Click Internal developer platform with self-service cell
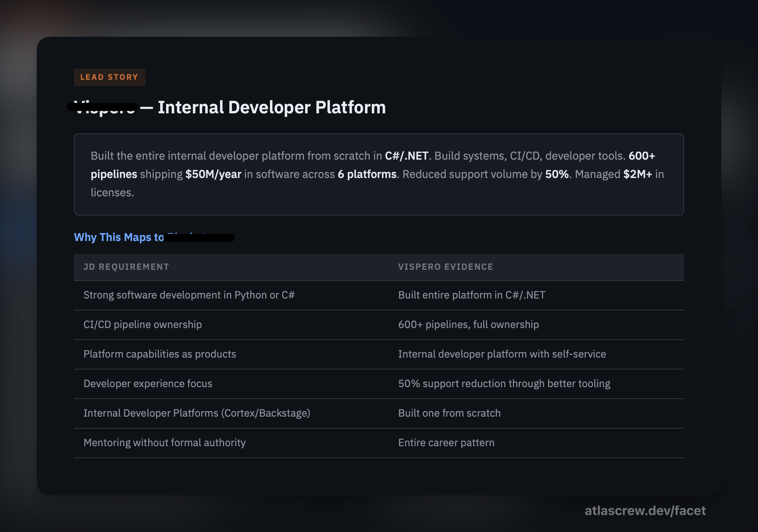This screenshot has width=758, height=532. click(x=502, y=354)
